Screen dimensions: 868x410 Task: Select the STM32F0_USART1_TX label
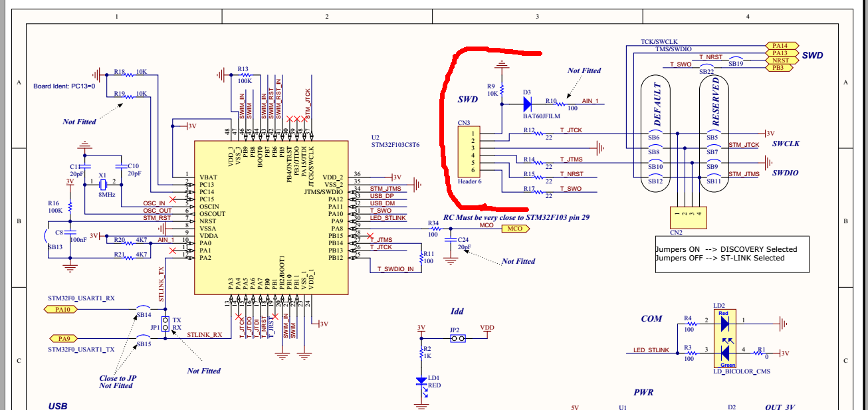click(x=81, y=349)
